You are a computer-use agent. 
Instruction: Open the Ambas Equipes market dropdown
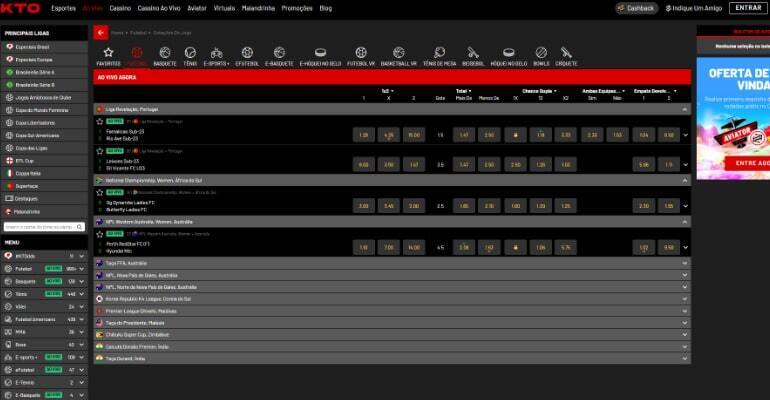[x=604, y=91]
